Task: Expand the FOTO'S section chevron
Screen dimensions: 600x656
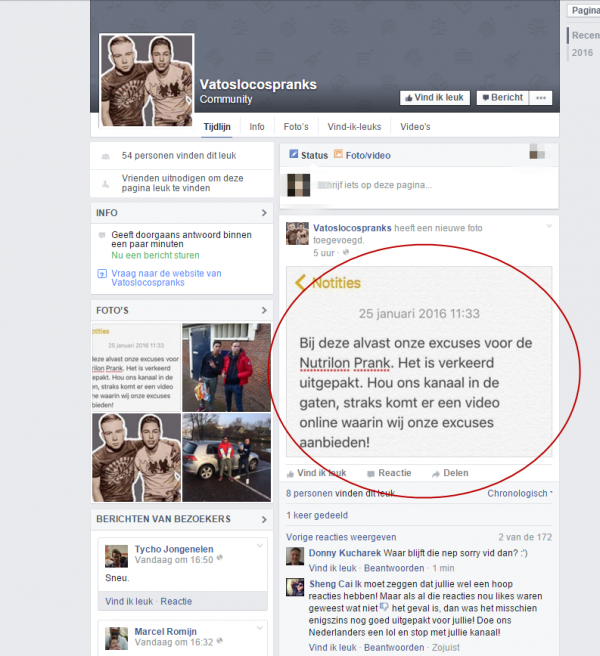Action: [264, 310]
